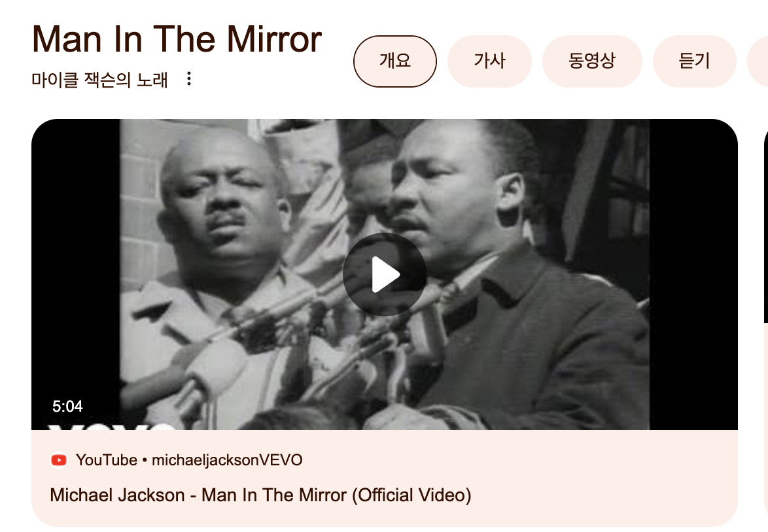Screen dimensions: 768x532
Task: Open the three-dot more options menu
Action: [x=189, y=79]
